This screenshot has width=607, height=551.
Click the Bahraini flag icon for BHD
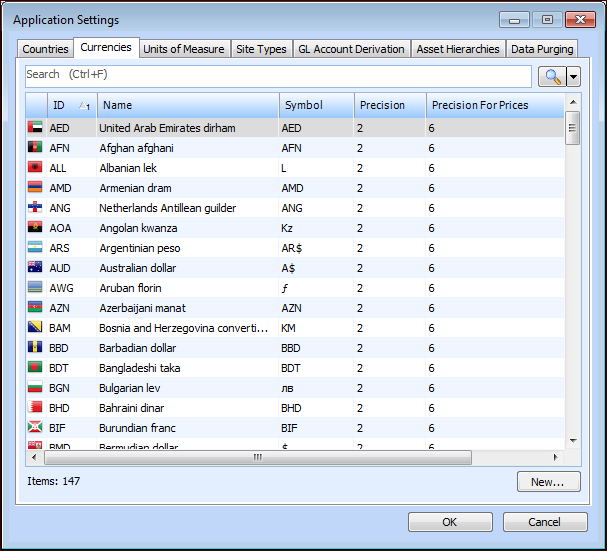[x=35, y=408]
